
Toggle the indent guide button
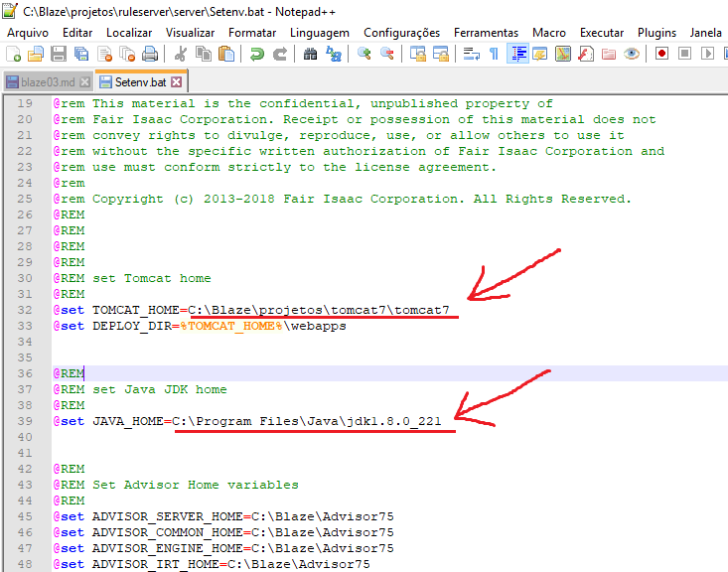pos(517,54)
